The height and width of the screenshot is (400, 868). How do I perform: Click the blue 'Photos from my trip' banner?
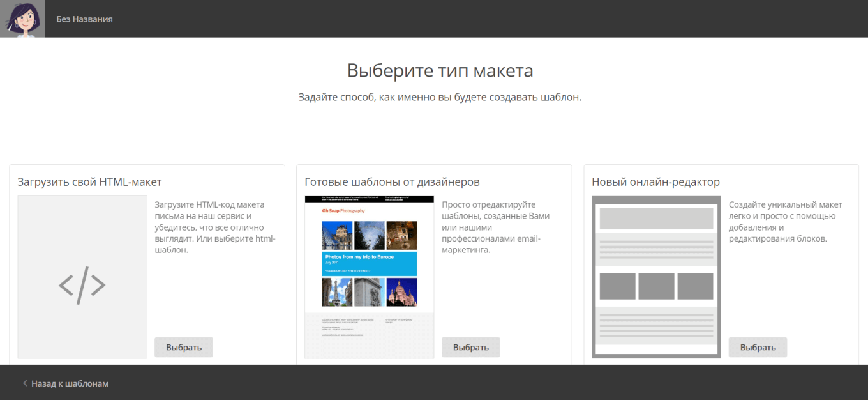(x=369, y=263)
